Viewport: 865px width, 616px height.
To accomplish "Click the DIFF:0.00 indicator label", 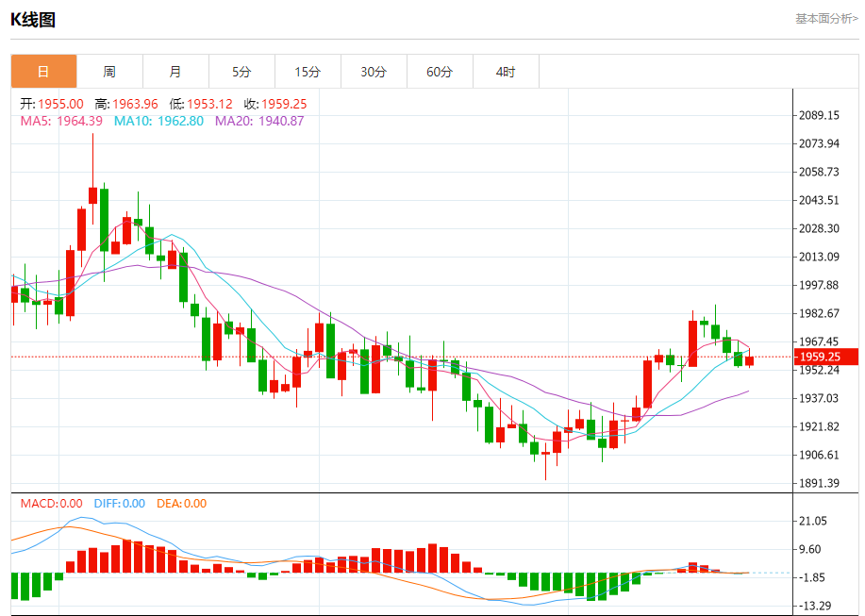I will 119,504.
